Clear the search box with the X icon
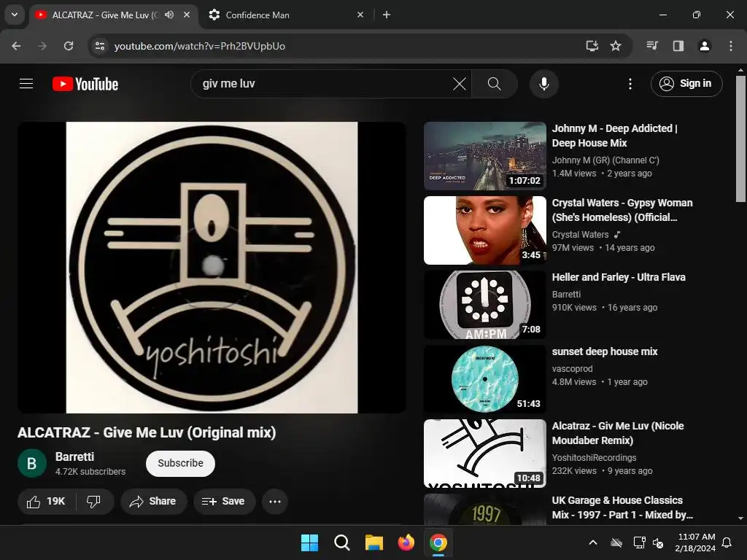Viewport: 747px width, 560px height. (x=460, y=84)
